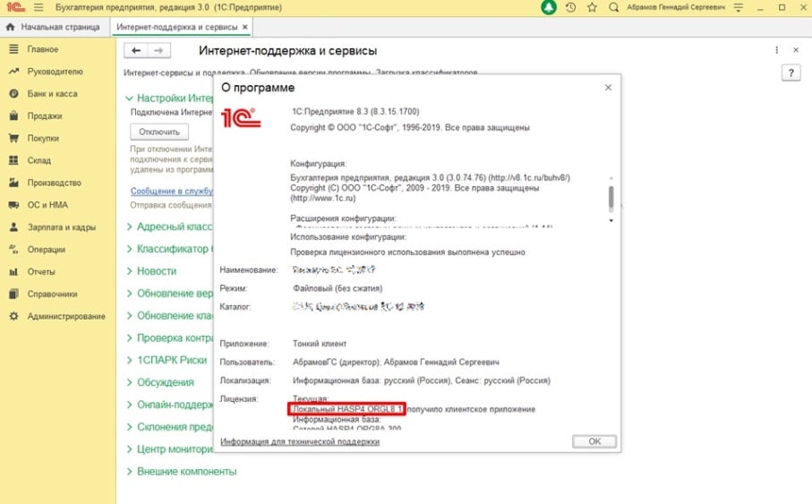Open the Руководителю section
The height and width of the screenshot is (504, 812).
click(x=55, y=72)
